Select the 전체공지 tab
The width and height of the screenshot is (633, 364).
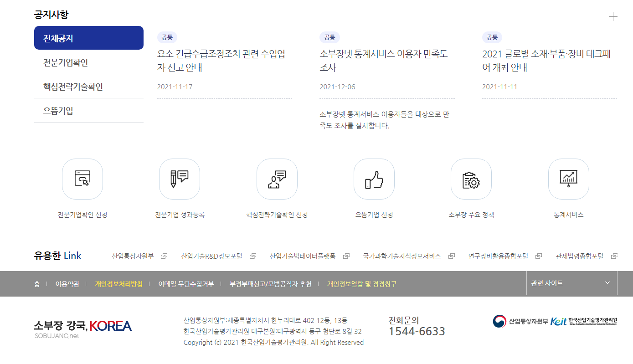(89, 38)
